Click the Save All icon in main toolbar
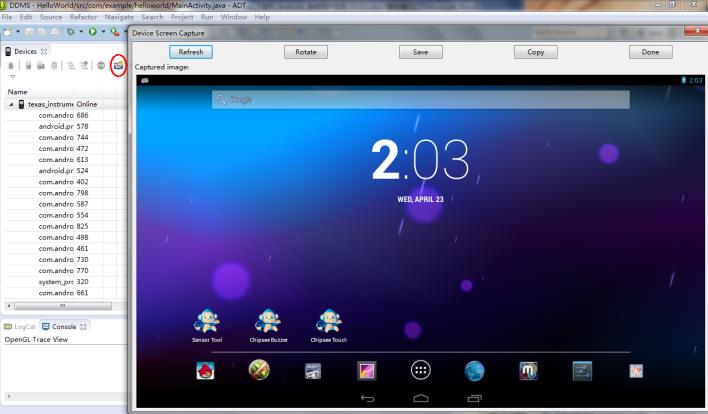Viewport: 708px width, 414px height. coord(42,32)
